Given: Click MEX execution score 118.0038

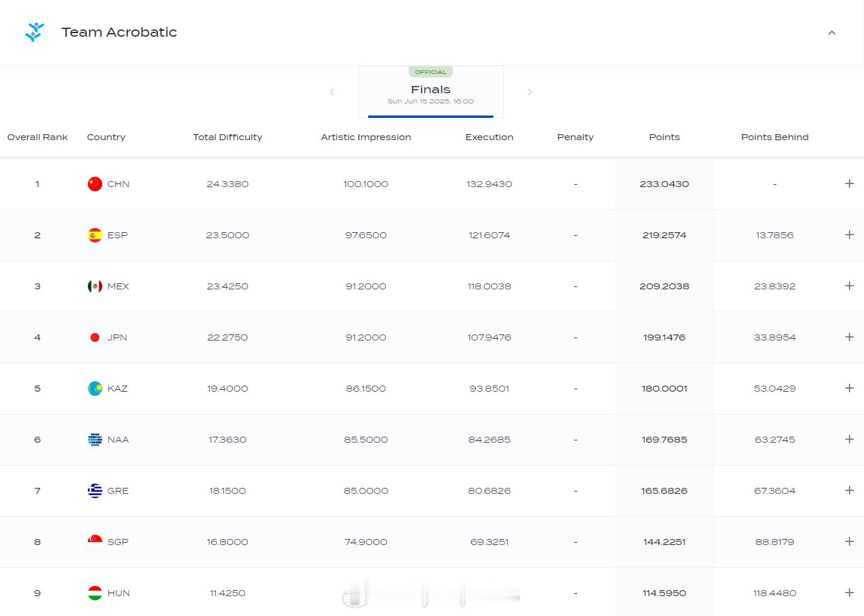Looking at the screenshot, I should (489, 286).
